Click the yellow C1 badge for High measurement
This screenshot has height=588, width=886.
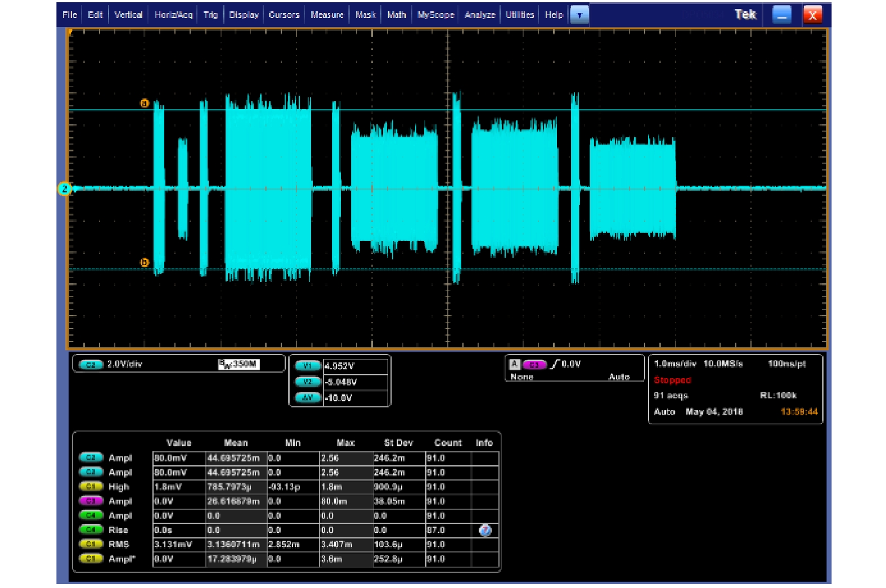(91, 487)
